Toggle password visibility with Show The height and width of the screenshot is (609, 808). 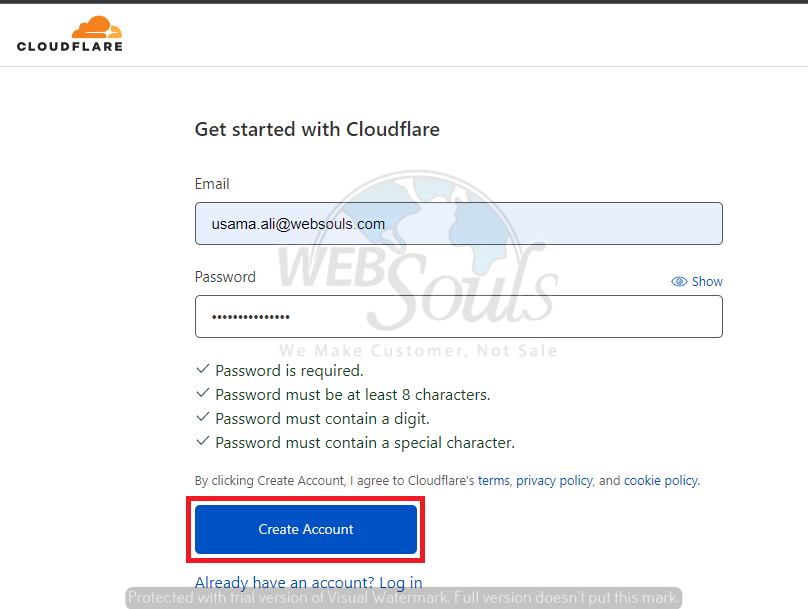pyautogui.click(x=697, y=281)
